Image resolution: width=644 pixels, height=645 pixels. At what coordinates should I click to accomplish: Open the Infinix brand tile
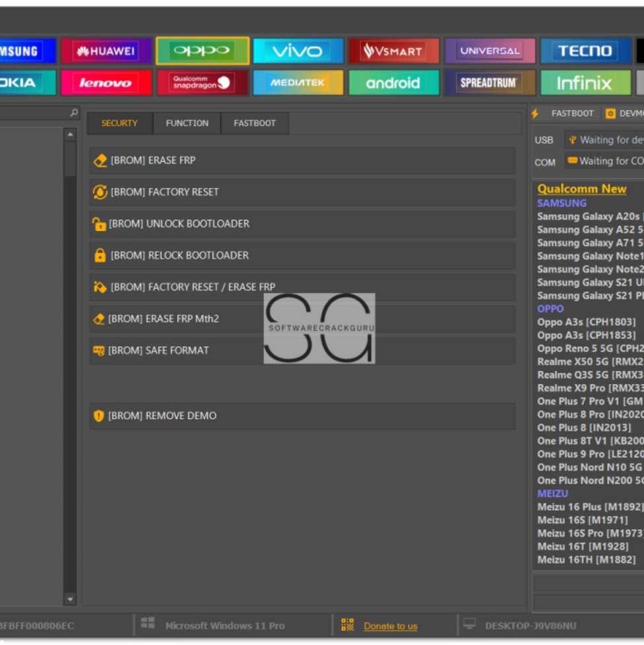click(585, 83)
